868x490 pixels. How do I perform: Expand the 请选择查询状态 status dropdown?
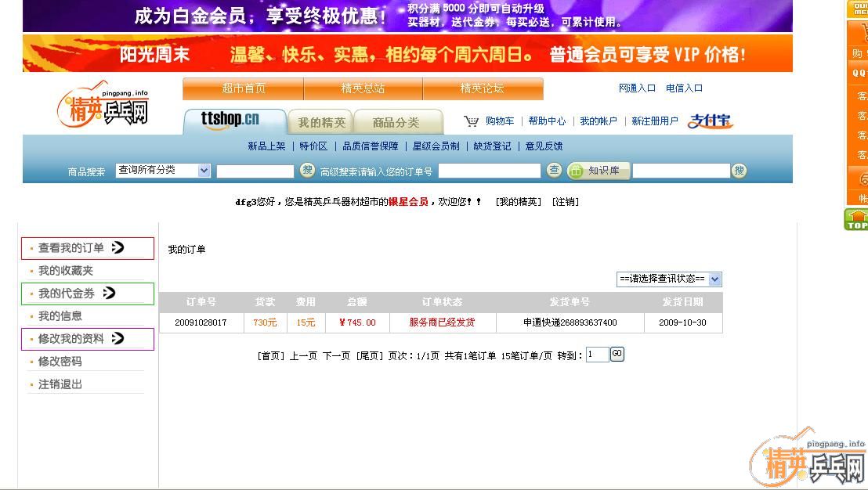pyautogui.click(x=669, y=279)
